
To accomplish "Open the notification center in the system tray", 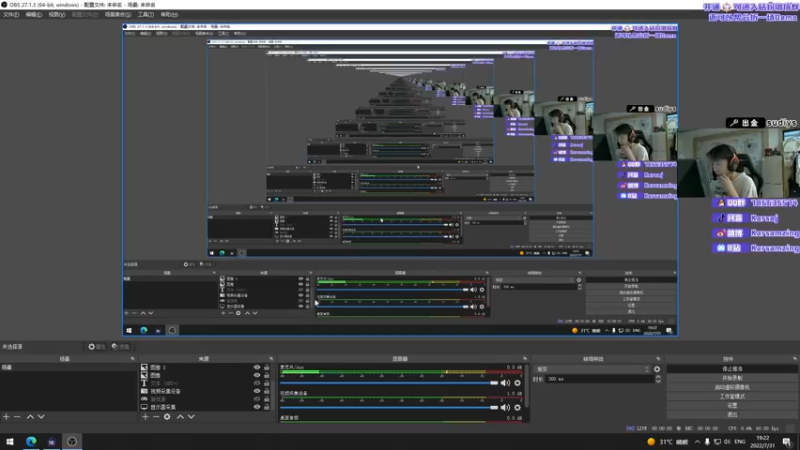I will click(x=787, y=441).
